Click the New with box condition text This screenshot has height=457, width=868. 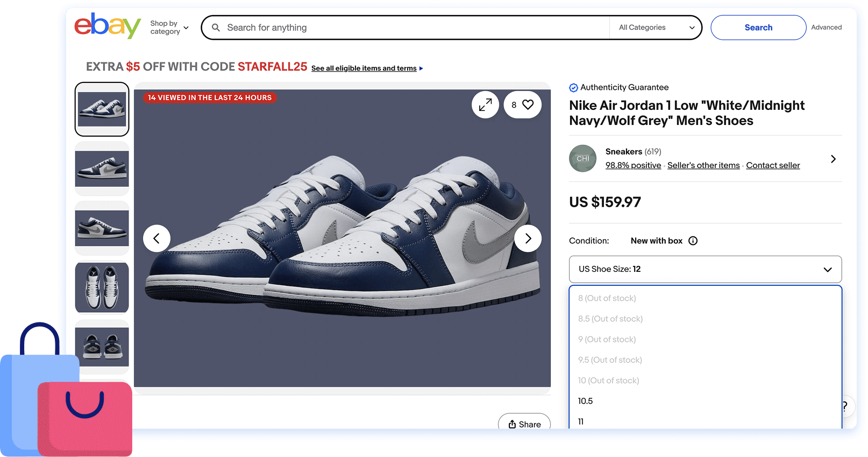(x=657, y=241)
